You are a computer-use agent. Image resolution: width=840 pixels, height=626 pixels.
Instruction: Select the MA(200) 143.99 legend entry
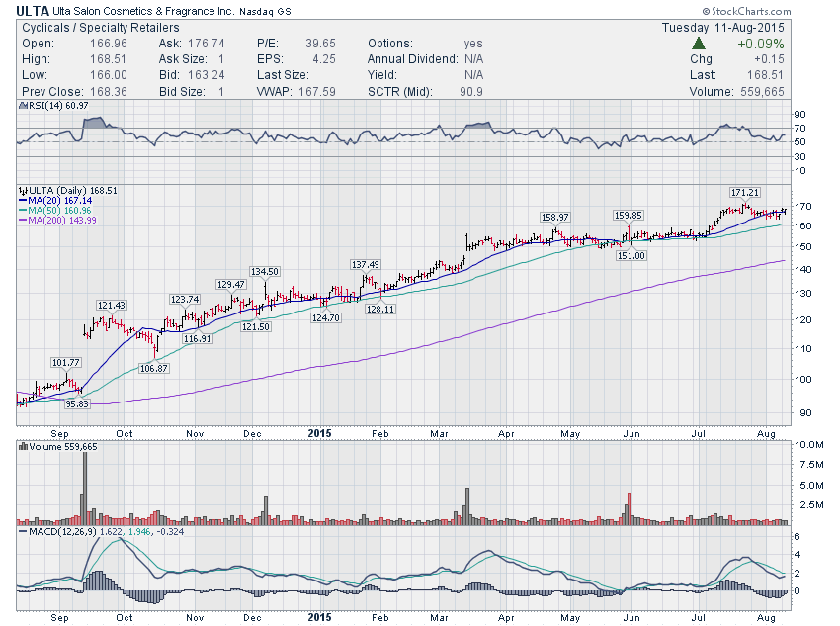tap(57, 220)
